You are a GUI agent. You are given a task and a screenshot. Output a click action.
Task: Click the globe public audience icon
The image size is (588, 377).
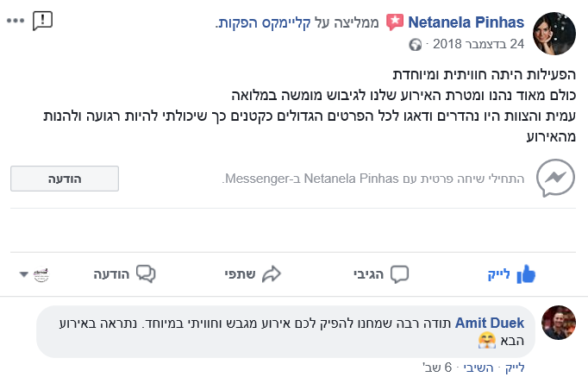pos(416,43)
